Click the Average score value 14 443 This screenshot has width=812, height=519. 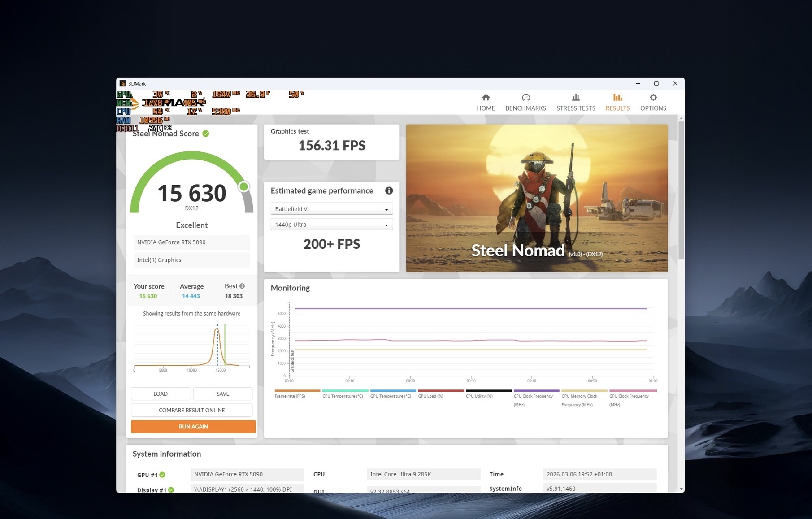[x=191, y=296]
